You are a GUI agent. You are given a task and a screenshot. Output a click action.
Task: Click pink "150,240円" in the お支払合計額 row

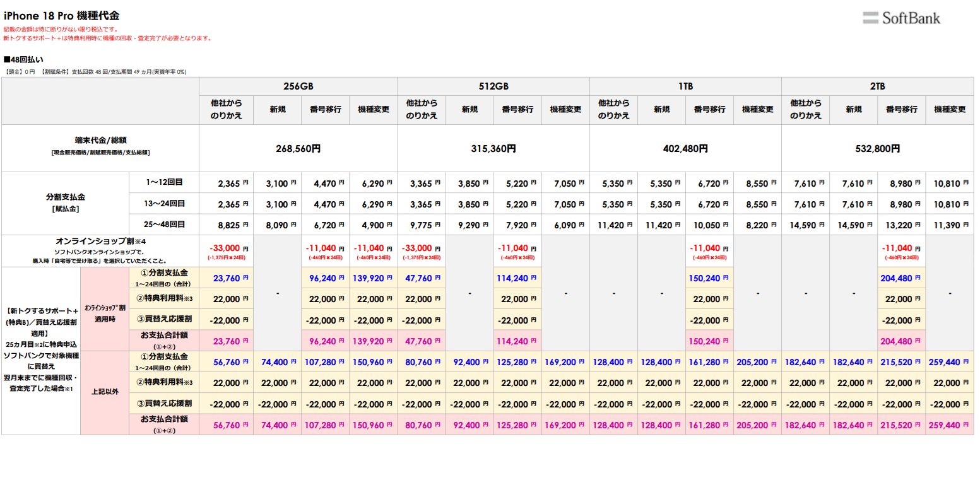709,341
